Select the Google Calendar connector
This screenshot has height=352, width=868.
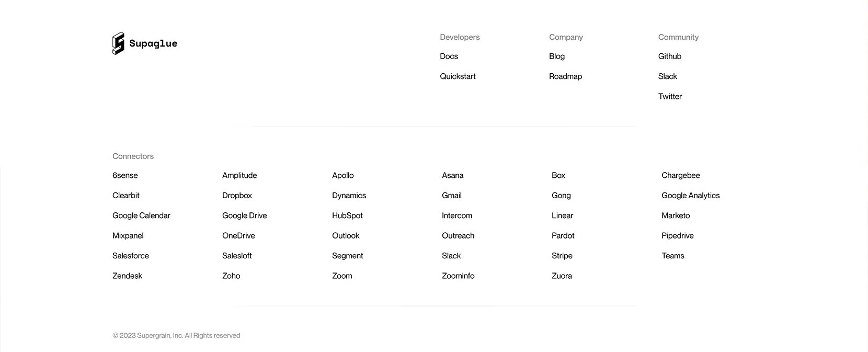click(x=141, y=215)
